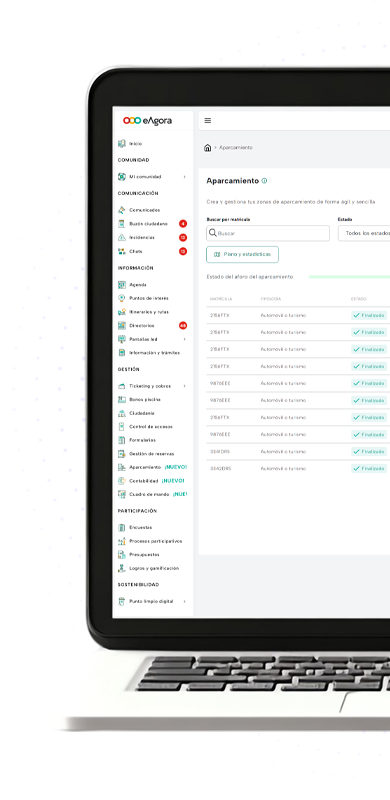Click the home icon in breadcrumb
Viewport: 390px width, 800px height.
point(207,148)
